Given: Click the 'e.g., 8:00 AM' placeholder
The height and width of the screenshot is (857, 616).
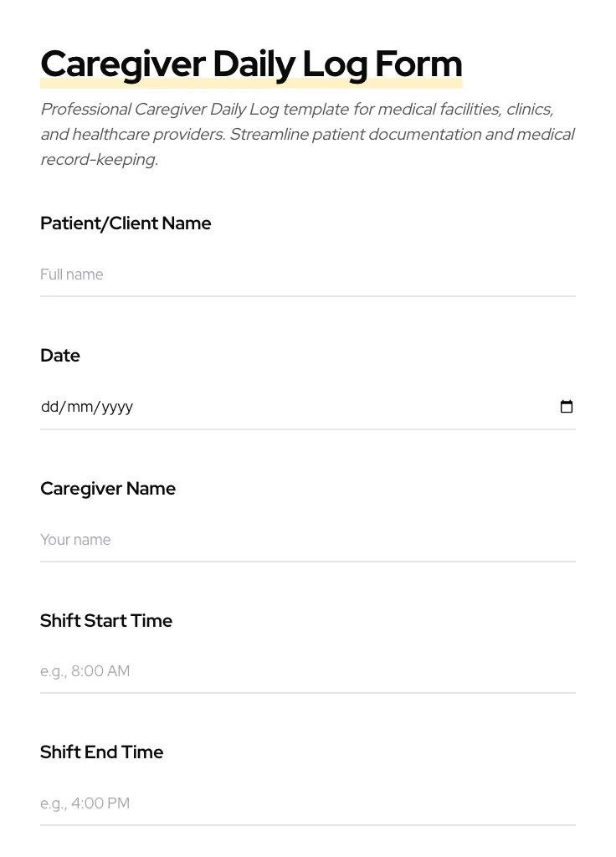Looking at the screenshot, I should [x=85, y=671].
